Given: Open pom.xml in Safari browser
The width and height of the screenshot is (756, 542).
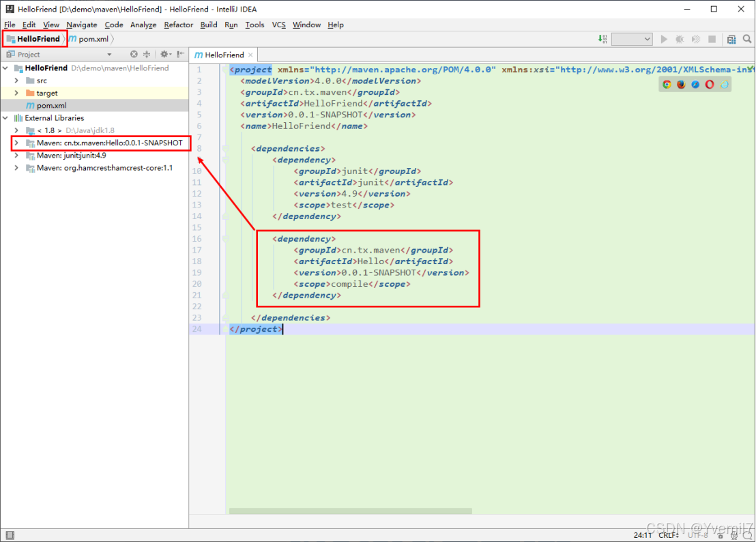Looking at the screenshot, I should [695, 85].
